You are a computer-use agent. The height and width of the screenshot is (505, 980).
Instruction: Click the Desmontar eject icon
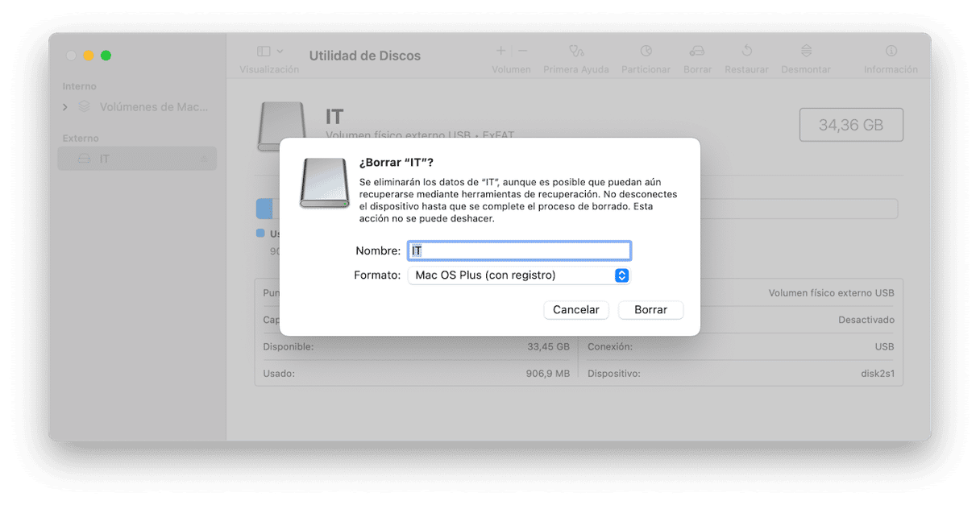(806, 51)
